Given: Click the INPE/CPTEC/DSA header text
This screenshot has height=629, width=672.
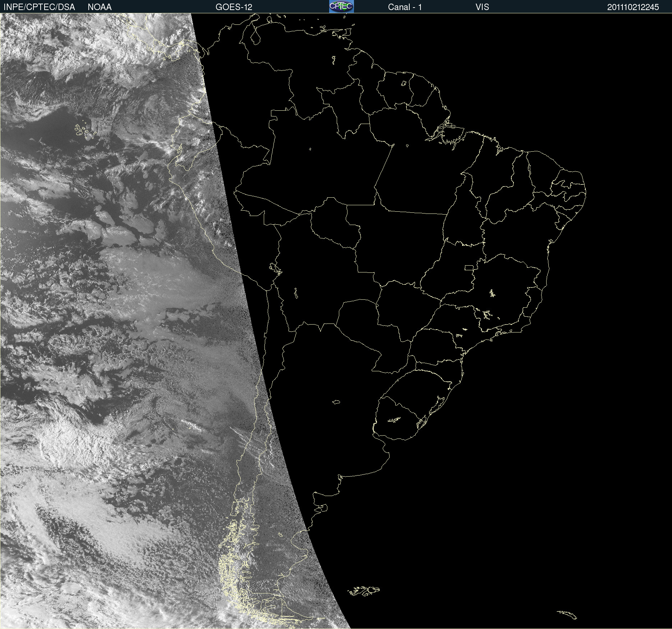Looking at the screenshot, I should coord(39,7).
